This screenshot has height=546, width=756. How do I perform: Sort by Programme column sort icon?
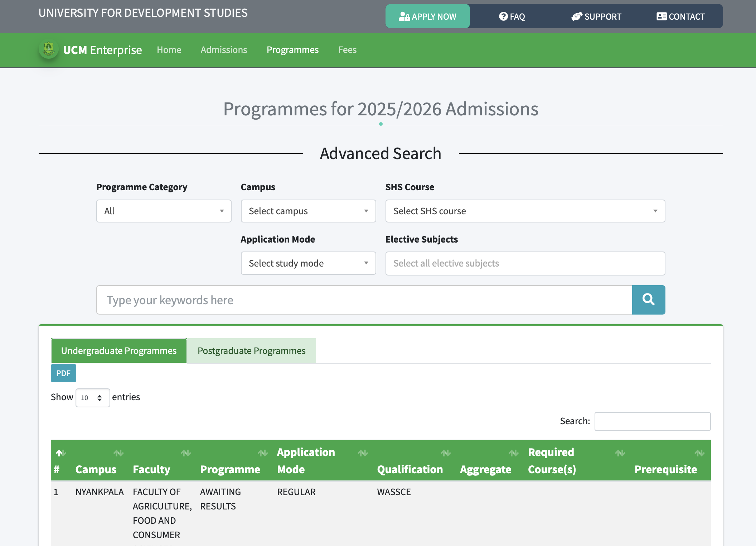pyautogui.click(x=262, y=453)
